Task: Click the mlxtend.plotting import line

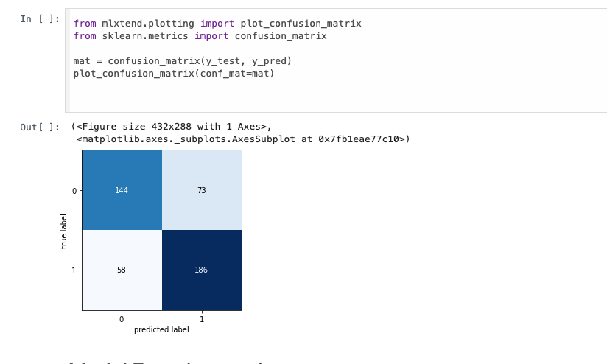Action: 217,24
